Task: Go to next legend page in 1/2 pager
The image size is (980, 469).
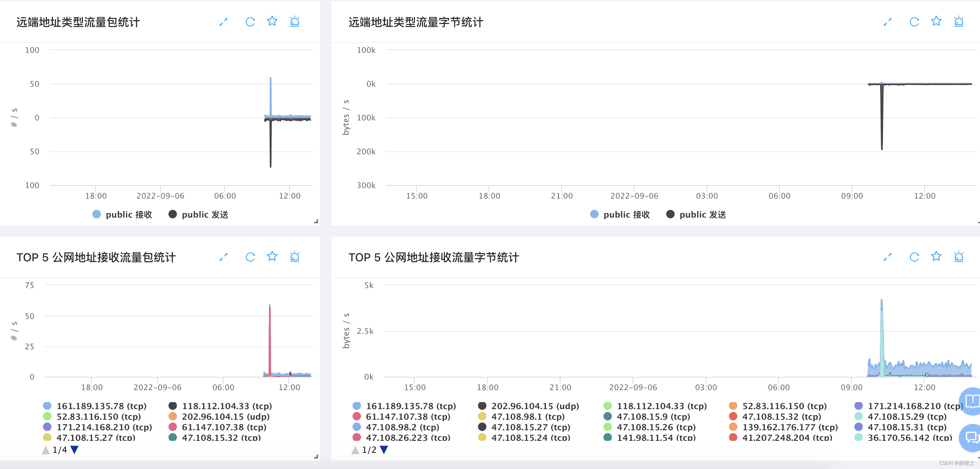Action: point(384,450)
